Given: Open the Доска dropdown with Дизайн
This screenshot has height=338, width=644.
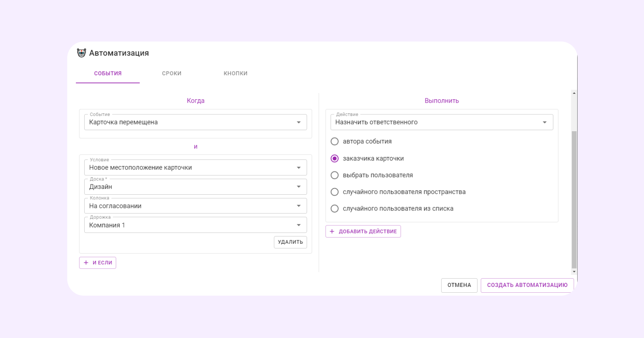Looking at the screenshot, I should coord(195,186).
